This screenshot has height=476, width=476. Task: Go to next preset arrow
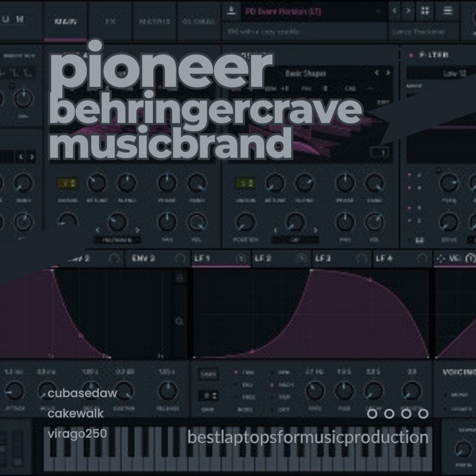[408, 11]
